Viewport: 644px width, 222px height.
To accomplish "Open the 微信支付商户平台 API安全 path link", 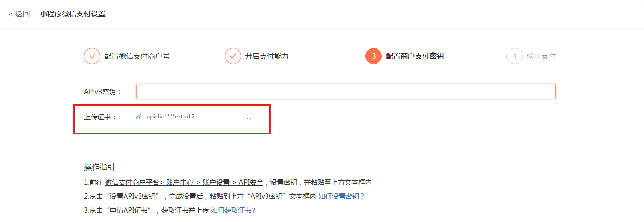I will [184, 182].
